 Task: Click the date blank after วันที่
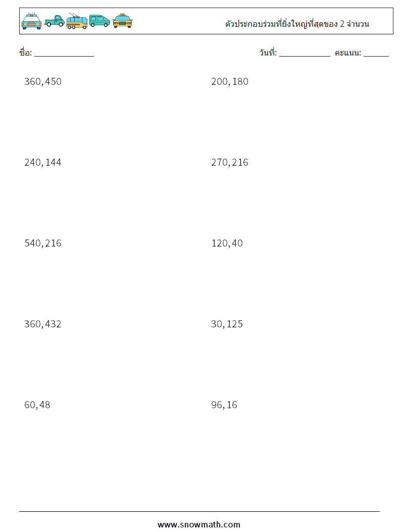tap(305, 53)
